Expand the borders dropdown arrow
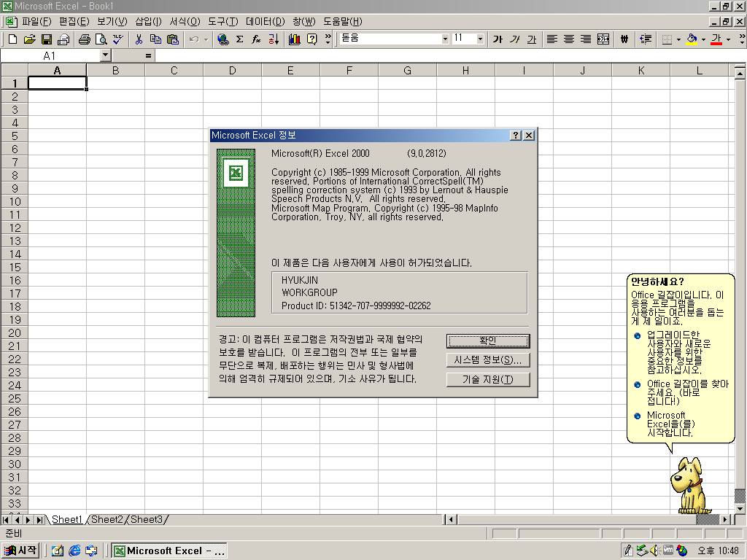This screenshot has height=560, width=747. pyautogui.click(x=678, y=39)
